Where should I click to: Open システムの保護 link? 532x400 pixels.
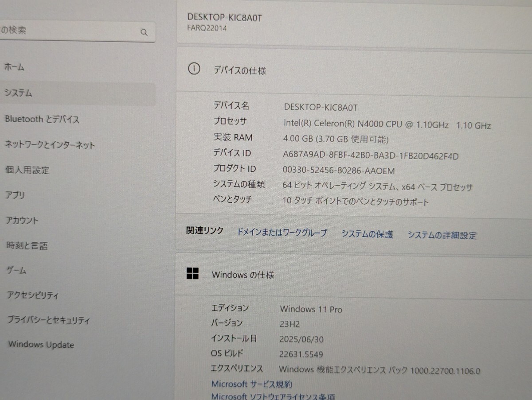367,234
